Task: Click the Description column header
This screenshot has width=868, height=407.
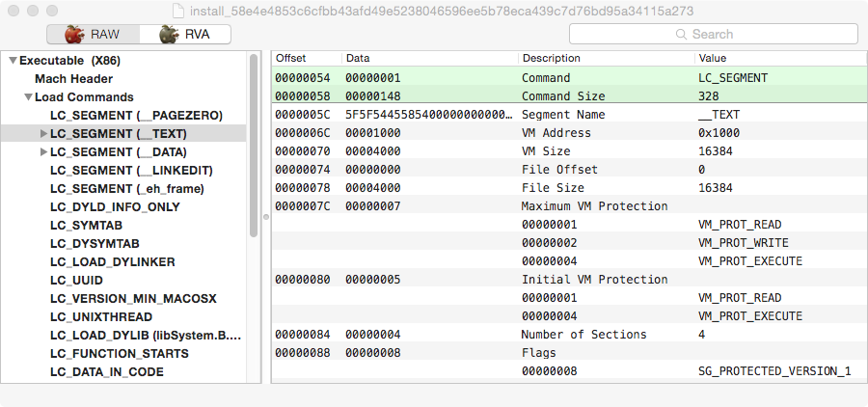Action: click(551, 59)
